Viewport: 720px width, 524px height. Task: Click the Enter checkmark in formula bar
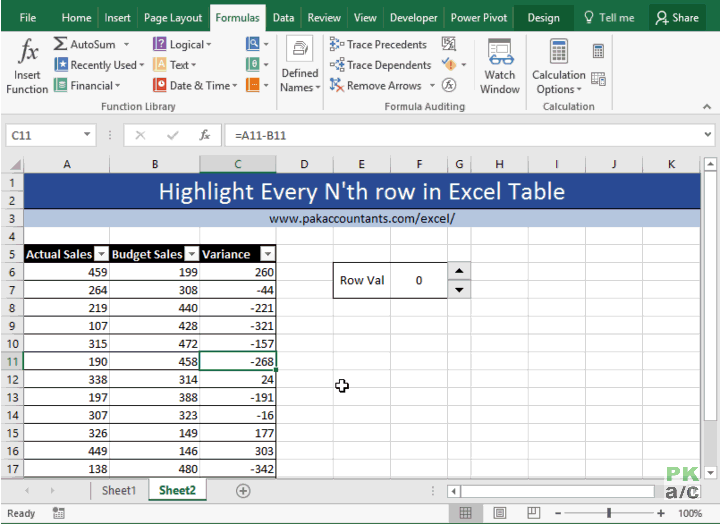173,135
